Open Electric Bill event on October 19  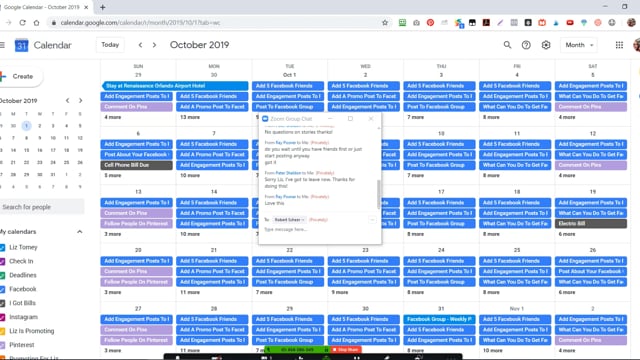[x=591, y=223]
